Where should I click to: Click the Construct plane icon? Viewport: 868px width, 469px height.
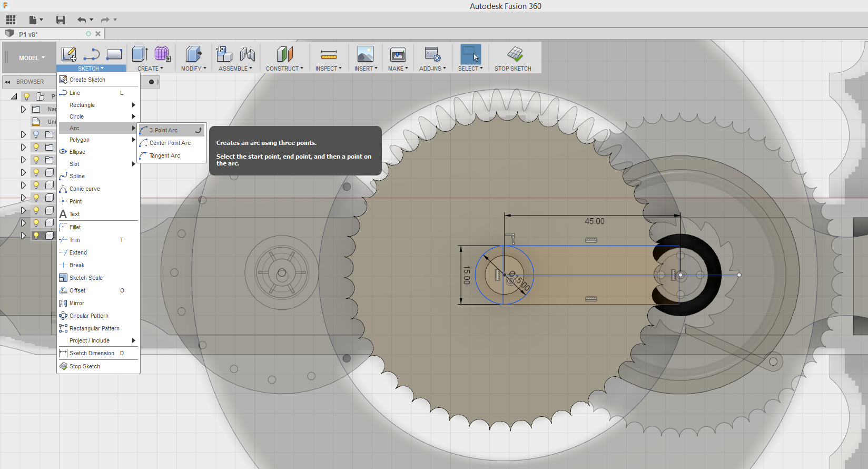[x=284, y=54]
